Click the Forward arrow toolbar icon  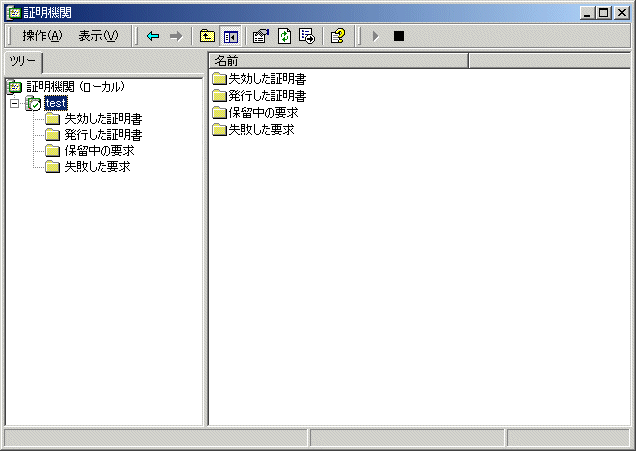[176, 37]
